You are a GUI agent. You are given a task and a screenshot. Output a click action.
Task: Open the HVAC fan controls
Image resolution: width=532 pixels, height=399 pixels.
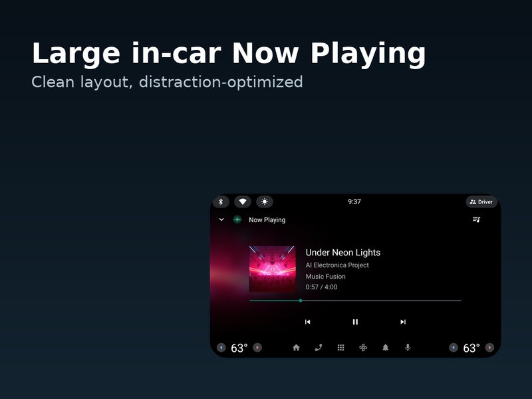click(x=363, y=347)
